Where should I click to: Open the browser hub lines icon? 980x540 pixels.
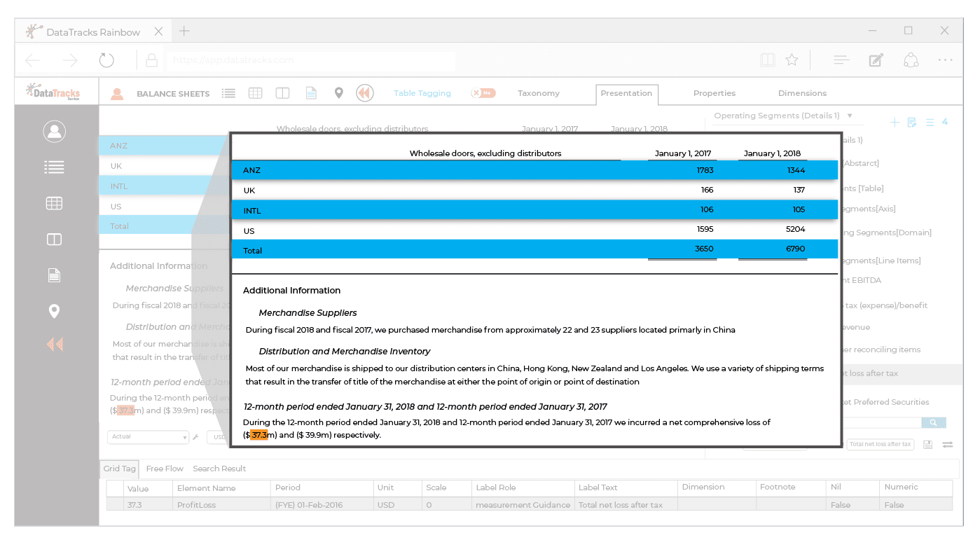point(841,60)
